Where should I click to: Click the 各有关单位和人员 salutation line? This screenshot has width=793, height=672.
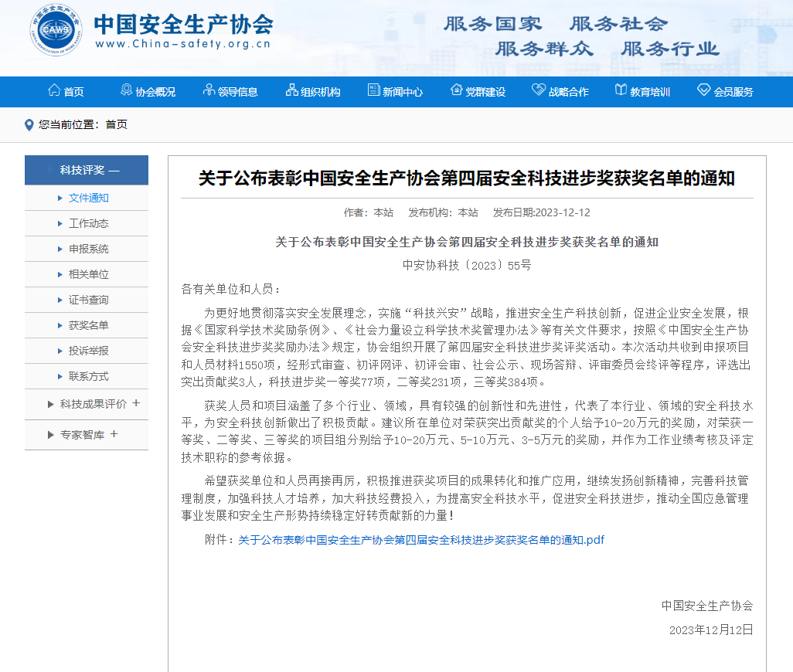coord(230,289)
